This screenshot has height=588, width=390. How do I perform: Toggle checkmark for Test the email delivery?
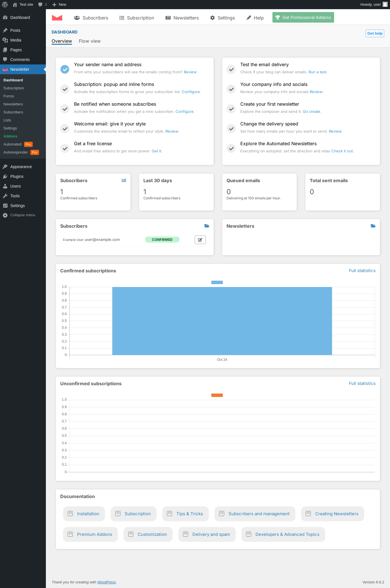tap(231, 69)
